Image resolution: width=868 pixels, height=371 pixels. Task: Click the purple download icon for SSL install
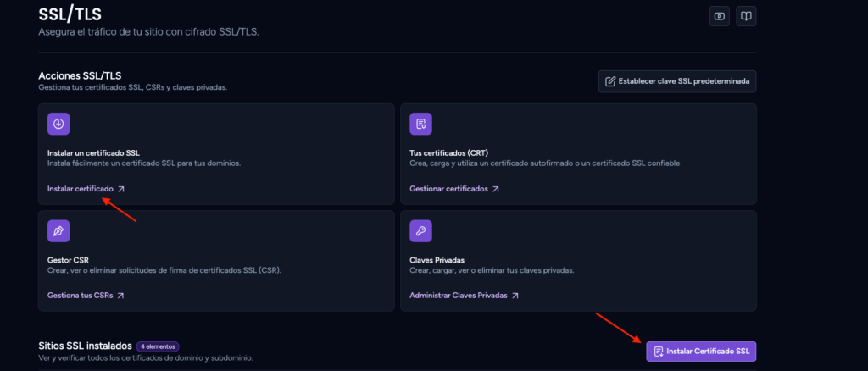pyautogui.click(x=58, y=124)
